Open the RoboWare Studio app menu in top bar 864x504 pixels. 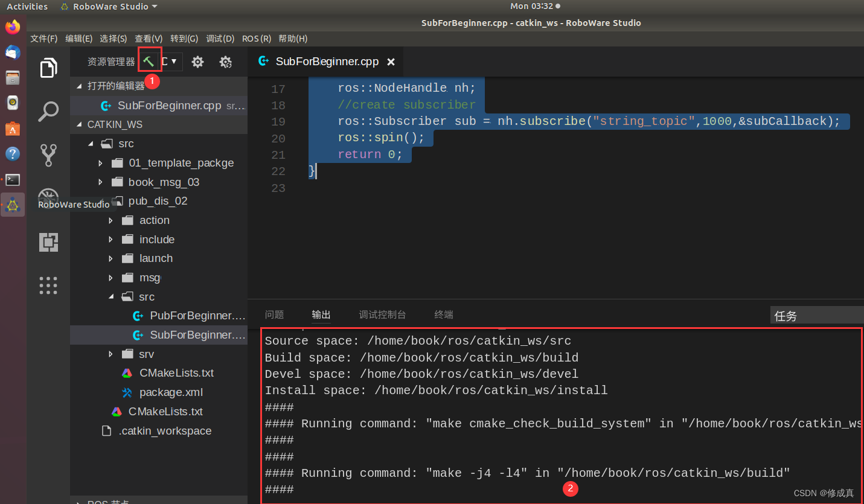[x=109, y=6]
